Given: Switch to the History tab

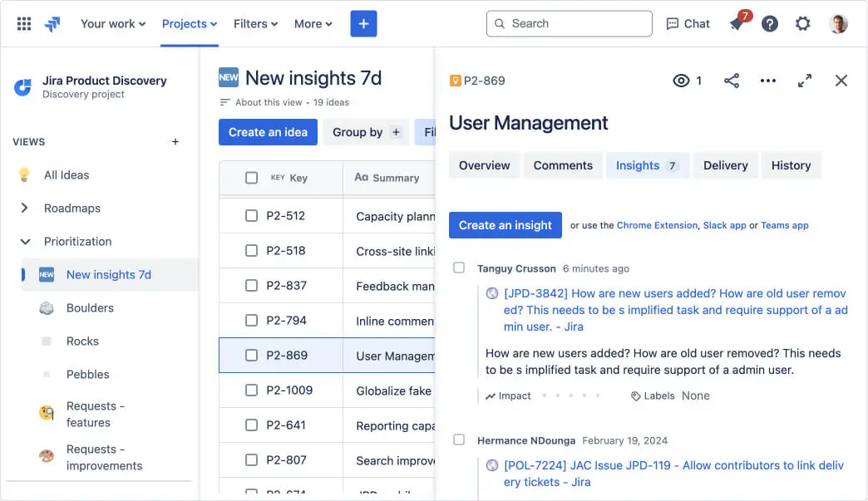Looking at the screenshot, I should 791,165.
